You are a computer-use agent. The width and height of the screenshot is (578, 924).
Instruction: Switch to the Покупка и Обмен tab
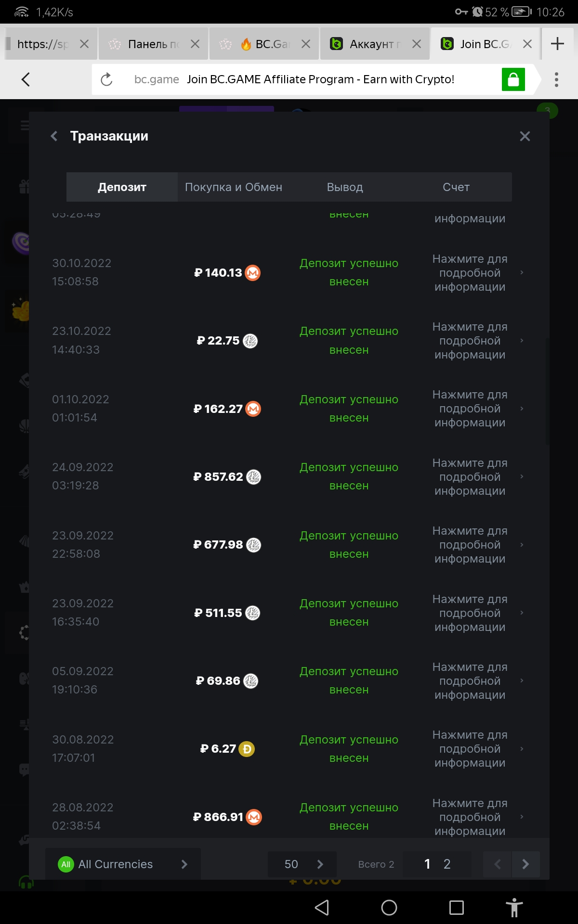[x=234, y=187]
